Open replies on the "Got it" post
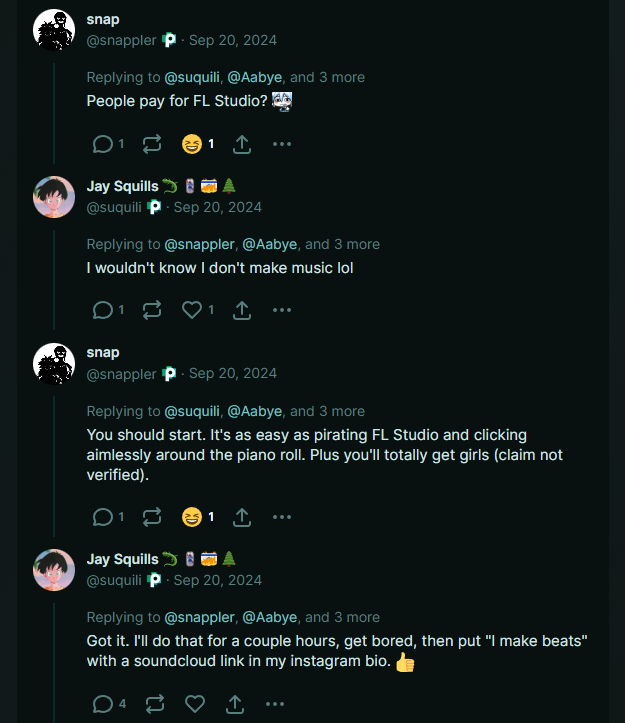625x723 pixels. pos(102,703)
